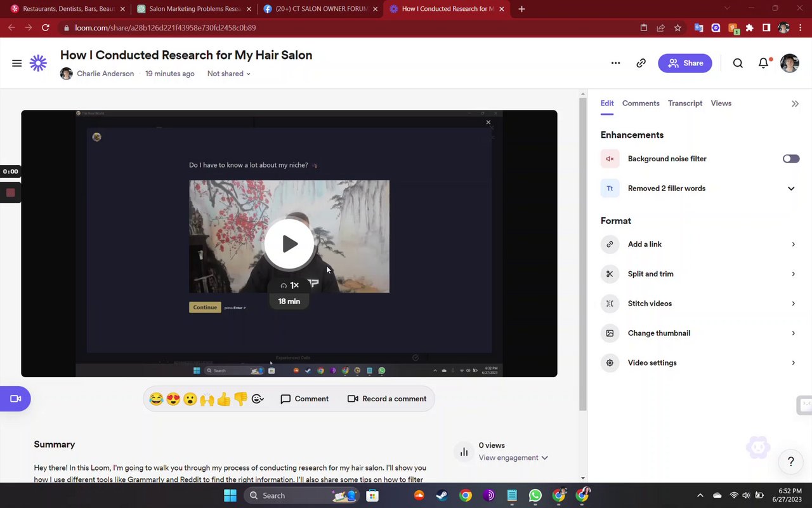The width and height of the screenshot is (812, 508).
Task: Switch to the Comments tab
Action: (x=641, y=104)
